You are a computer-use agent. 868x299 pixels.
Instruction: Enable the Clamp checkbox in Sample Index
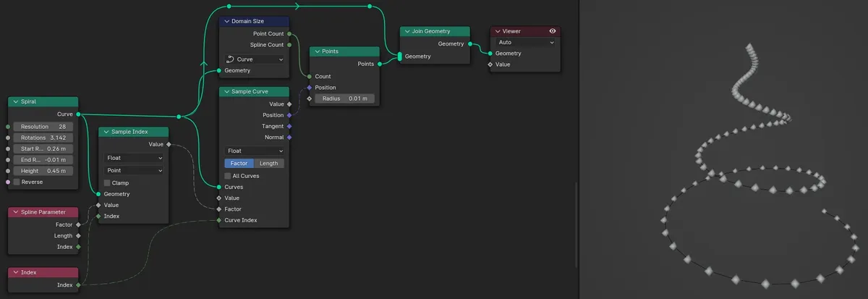(x=107, y=183)
